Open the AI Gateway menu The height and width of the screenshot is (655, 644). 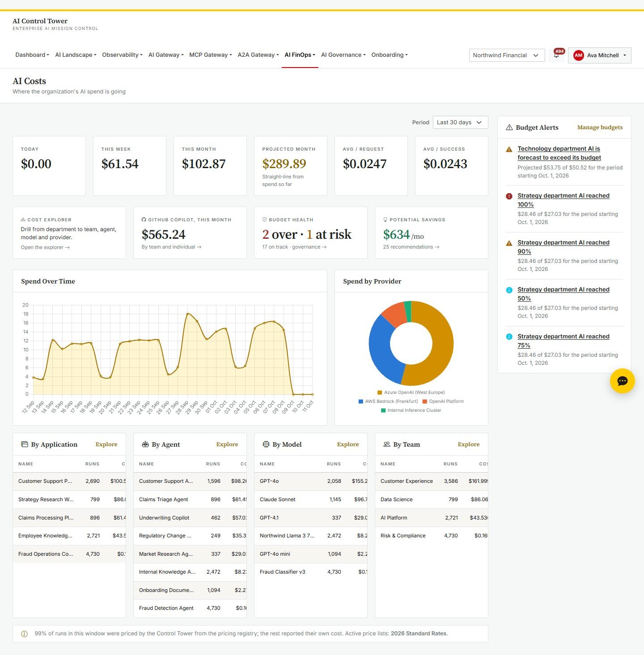(x=166, y=55)
